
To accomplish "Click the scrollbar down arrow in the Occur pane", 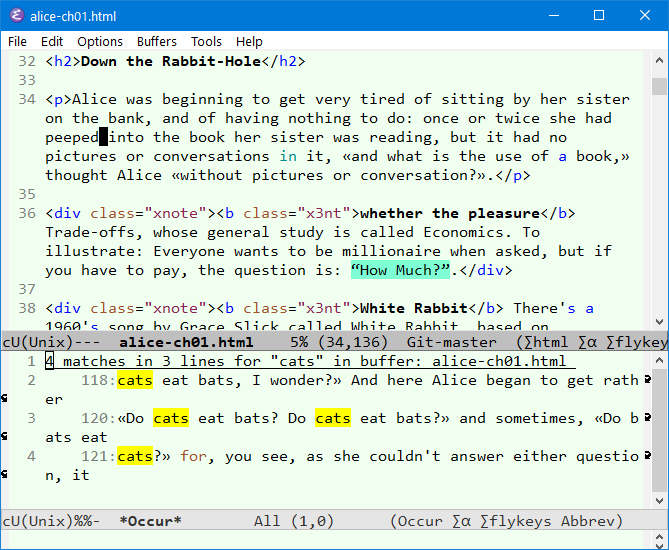I will point(659,501).
